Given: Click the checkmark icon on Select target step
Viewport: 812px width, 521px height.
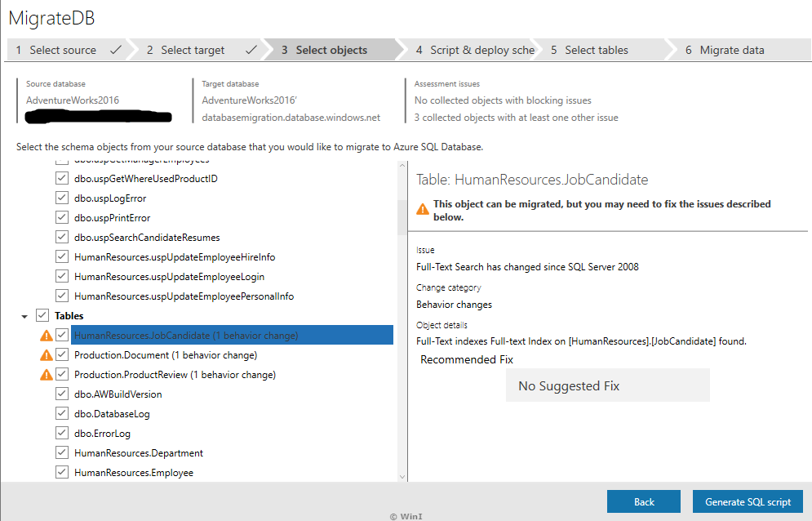Looking at the screenshot, I should pyautogui.click(x=251, y=50).
